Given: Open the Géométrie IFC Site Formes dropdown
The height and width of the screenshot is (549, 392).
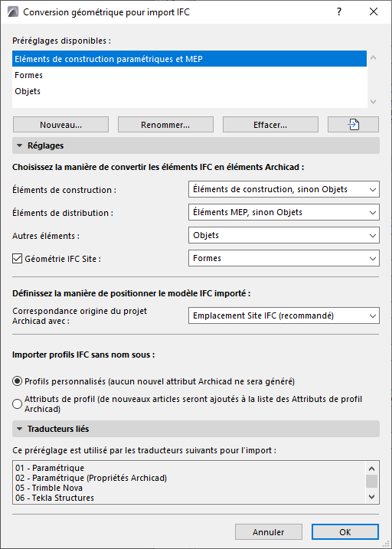Looking at the screenshot, I should [284, 258].
